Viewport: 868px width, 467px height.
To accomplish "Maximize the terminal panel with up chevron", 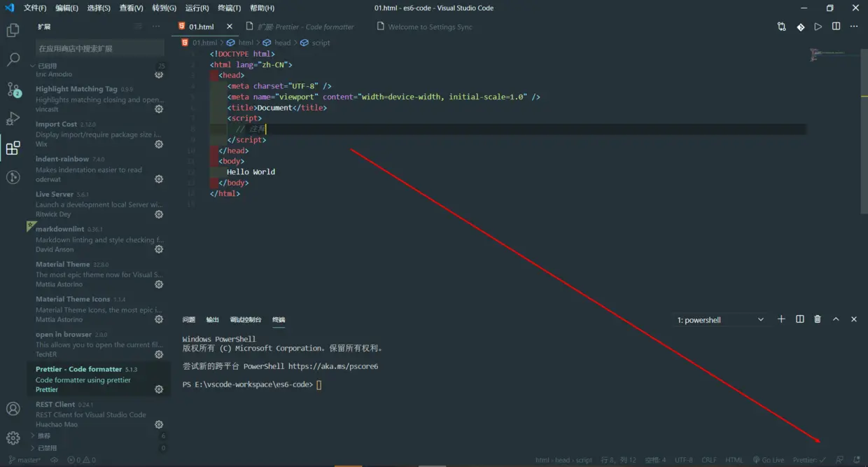I will coord(836,319).
